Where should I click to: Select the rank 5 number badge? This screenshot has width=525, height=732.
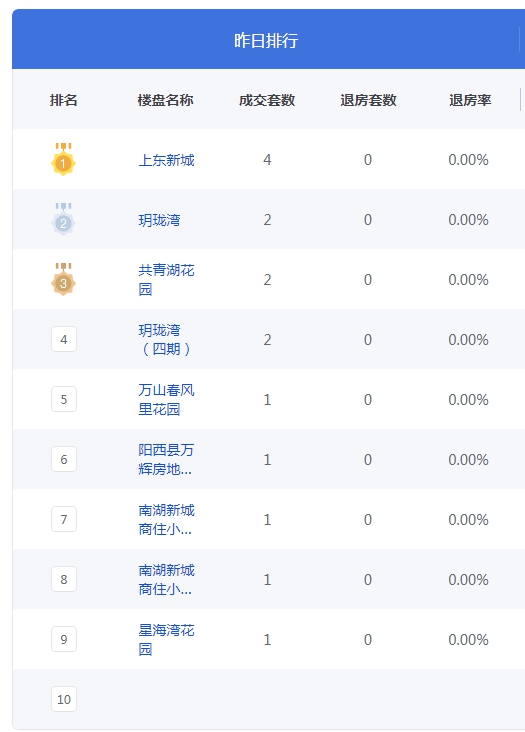click(x=64, y=400)
